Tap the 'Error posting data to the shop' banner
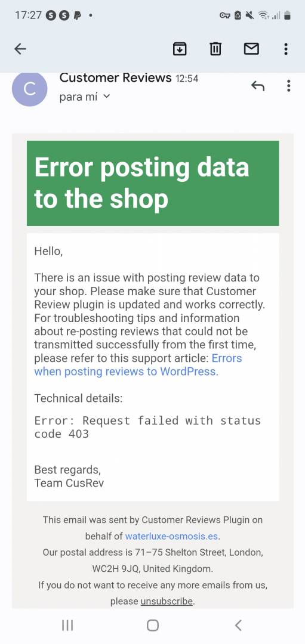 [153, 183]
